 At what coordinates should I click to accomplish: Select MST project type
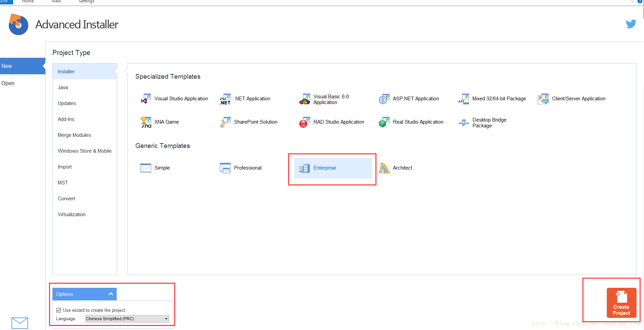coord(85,182)
